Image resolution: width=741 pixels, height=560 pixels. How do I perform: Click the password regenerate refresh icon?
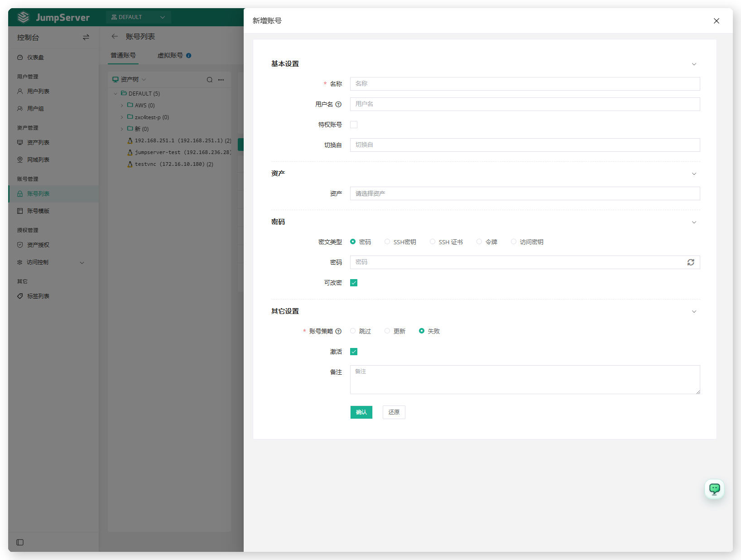(x=691, y=262)
